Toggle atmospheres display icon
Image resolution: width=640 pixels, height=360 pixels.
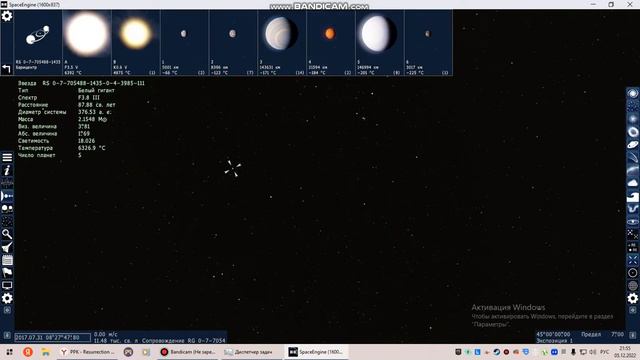coord(633,170)
